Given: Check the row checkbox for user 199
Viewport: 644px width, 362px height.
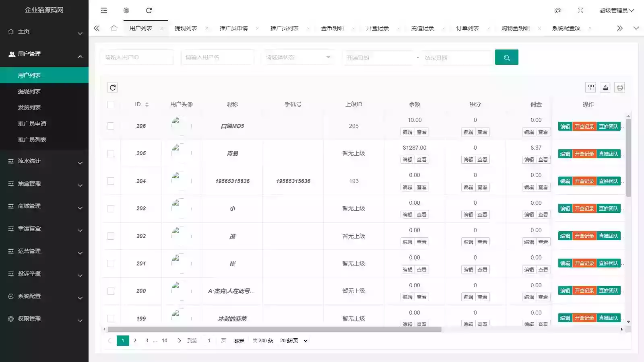Looking at the screenshot, I should 111,318.
